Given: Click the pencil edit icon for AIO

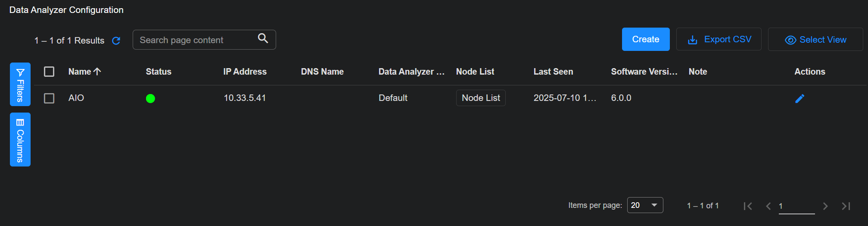Looking at the screenshot, I should pos(800,99).
